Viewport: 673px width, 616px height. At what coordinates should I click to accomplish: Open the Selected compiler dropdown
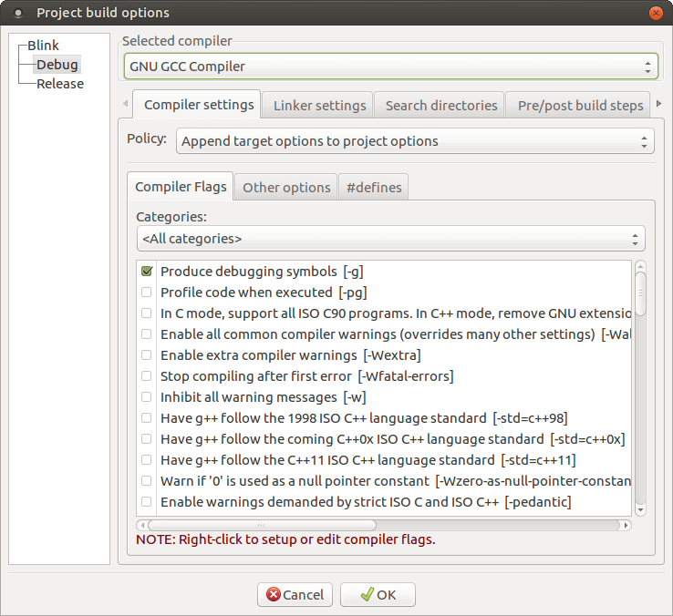tap(390, 66)
